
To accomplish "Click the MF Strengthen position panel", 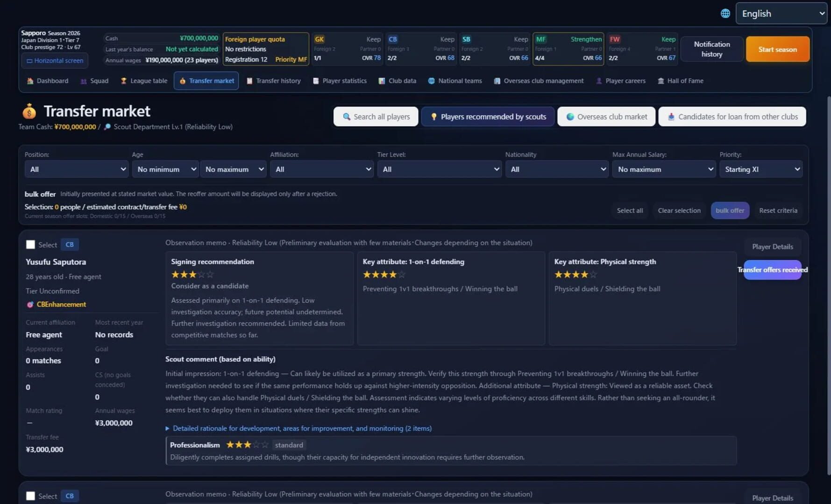I will (568, 49).
